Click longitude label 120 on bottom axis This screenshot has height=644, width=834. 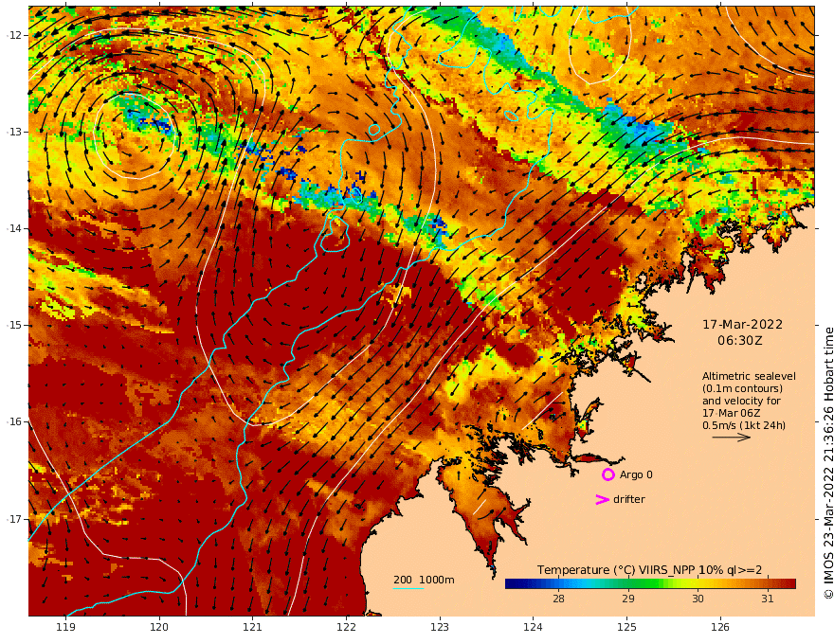pyautogui.click(x=159, y=627)
